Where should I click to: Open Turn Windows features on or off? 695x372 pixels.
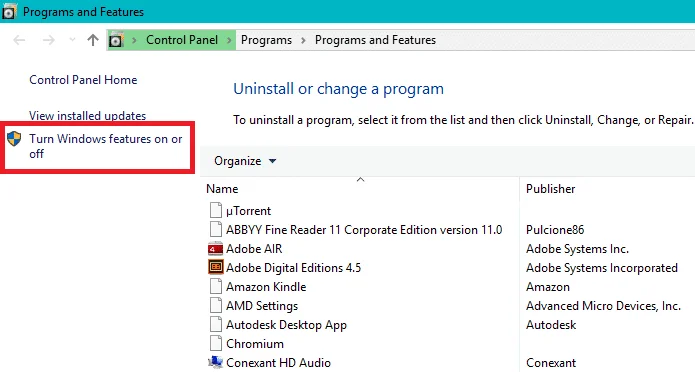[106, 146]
